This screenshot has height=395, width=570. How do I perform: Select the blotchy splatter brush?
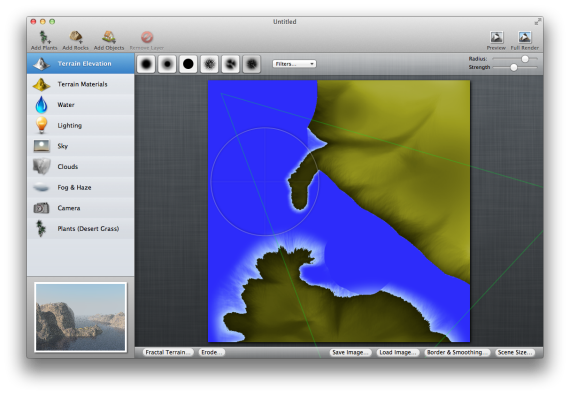[x=230, y=64]
